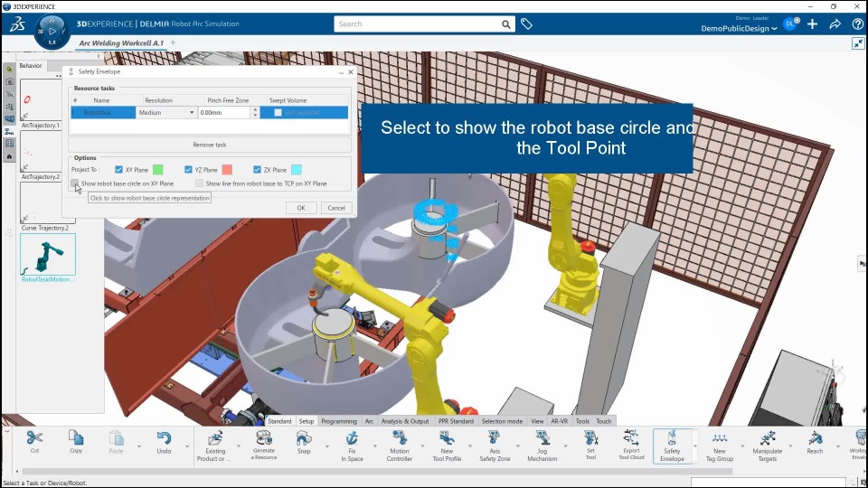This screenshot has width=868, height=488.
Task: Open the PPR Standard tab
Action: coord(456,421)
